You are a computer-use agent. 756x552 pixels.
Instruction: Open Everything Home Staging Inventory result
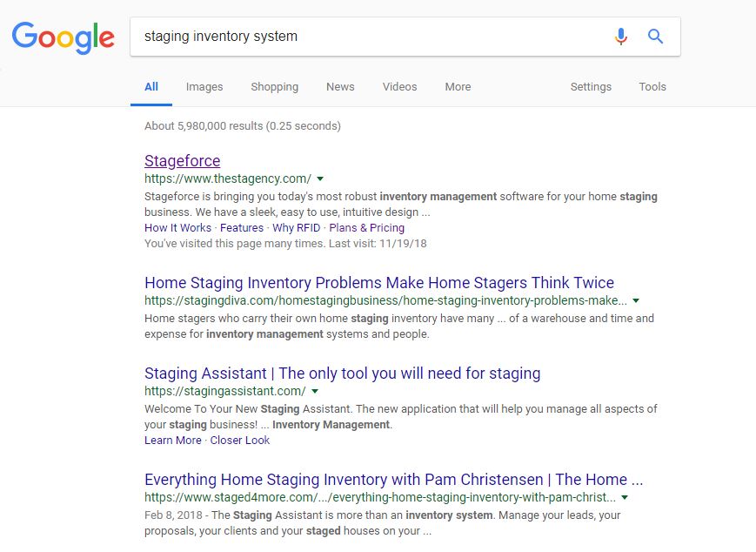pyautogui.click(x=394, y=480)
